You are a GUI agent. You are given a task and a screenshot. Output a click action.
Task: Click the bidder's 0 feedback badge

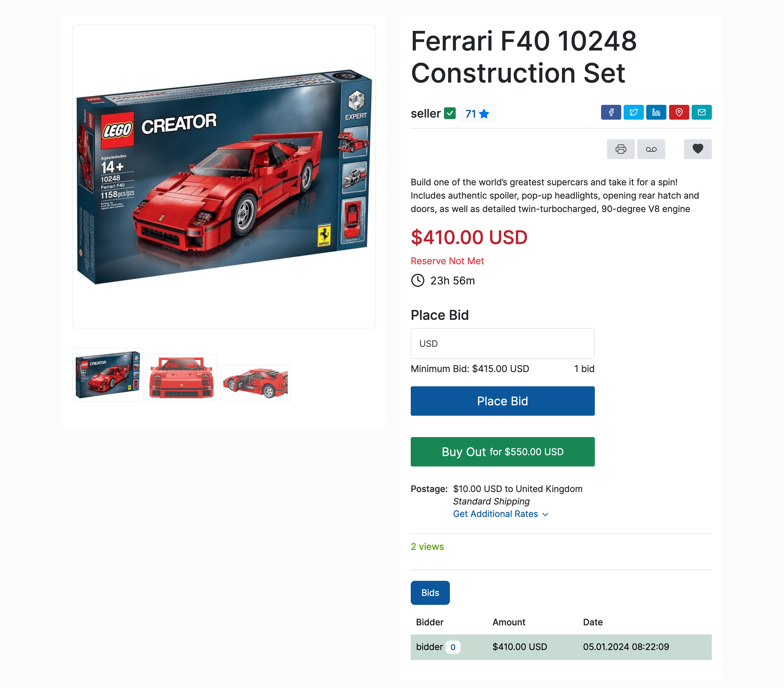click(453, 647)
